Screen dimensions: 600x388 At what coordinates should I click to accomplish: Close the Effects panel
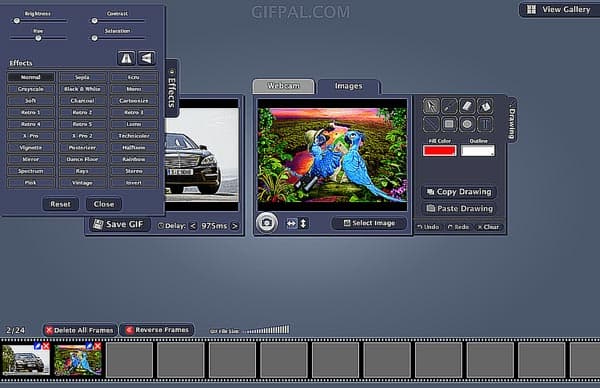(104, 204)
